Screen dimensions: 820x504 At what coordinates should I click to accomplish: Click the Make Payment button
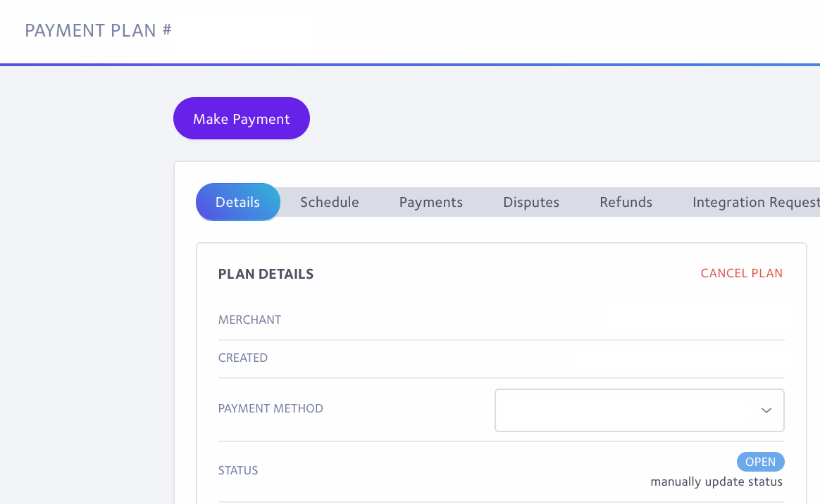[241, 118]
